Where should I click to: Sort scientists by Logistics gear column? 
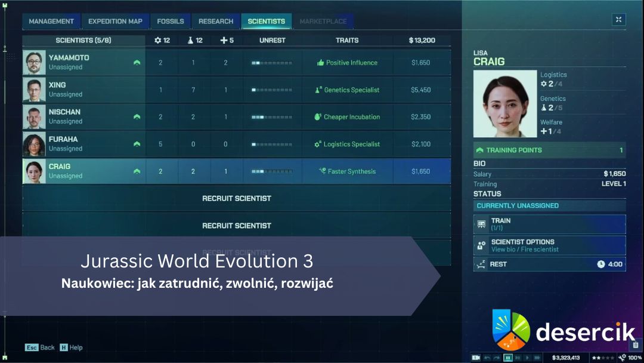[162, 41]
